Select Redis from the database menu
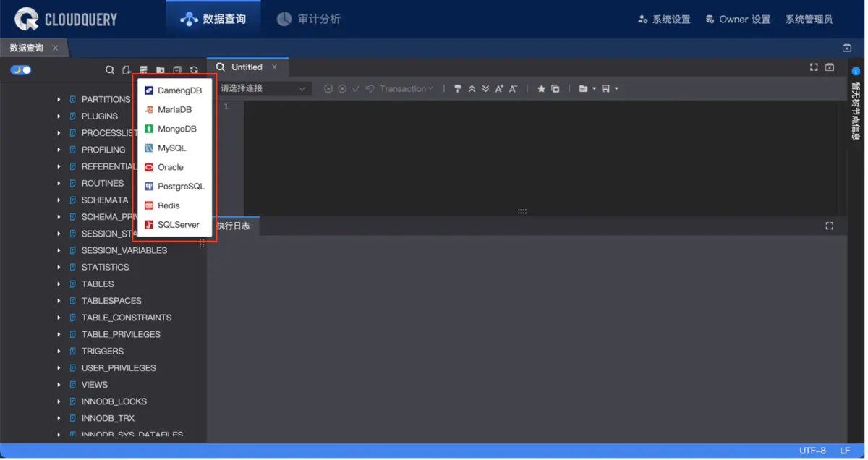The height and width of the screenshot is (460, 868). [174, 205]
